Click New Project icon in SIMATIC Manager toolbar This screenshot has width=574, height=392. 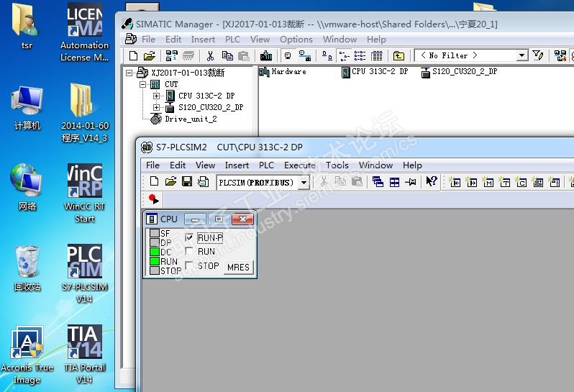(134, 55)
